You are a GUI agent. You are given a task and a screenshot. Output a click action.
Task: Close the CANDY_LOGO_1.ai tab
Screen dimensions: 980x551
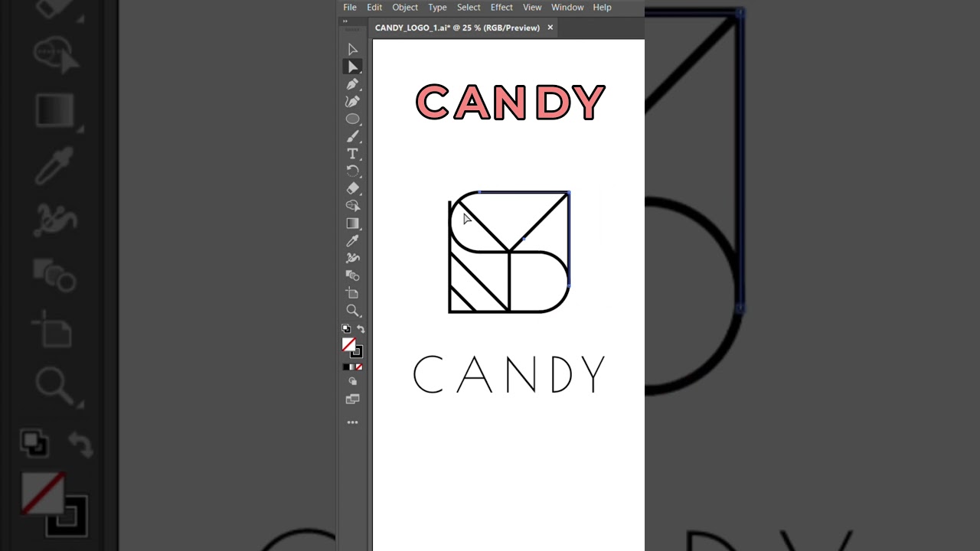tap(550, 28)
